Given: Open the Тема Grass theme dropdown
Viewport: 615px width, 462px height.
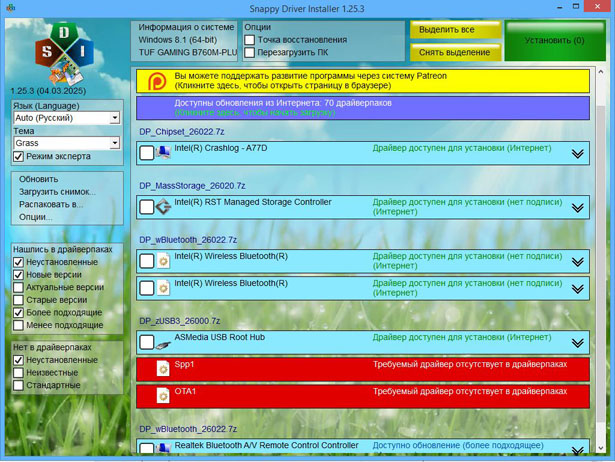Looking at the screenshot, I should (114, 144).
